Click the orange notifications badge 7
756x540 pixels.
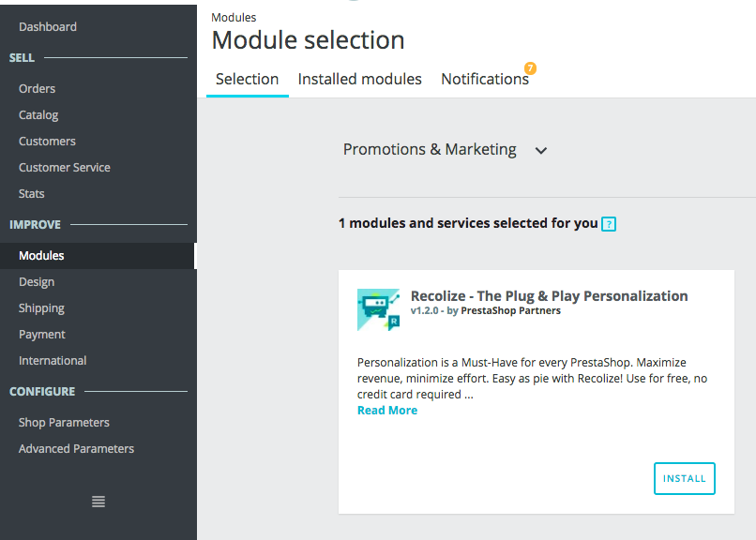point(530,67)
